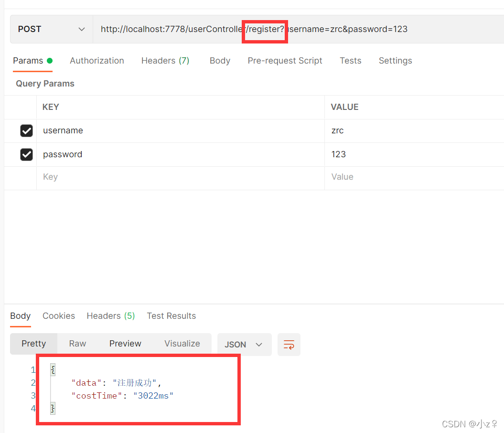The height and width of the screenshot is (433, 504).
Task: Click the password key cell
Action: pos(180,155)
